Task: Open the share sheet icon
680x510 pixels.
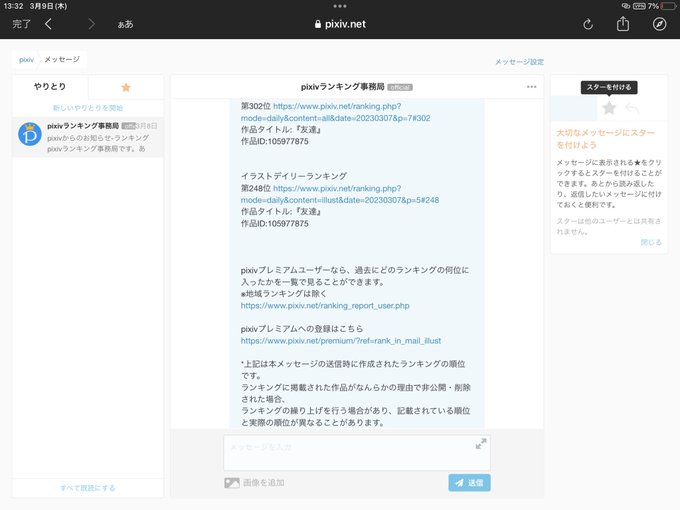Action: tap(623, 23)
